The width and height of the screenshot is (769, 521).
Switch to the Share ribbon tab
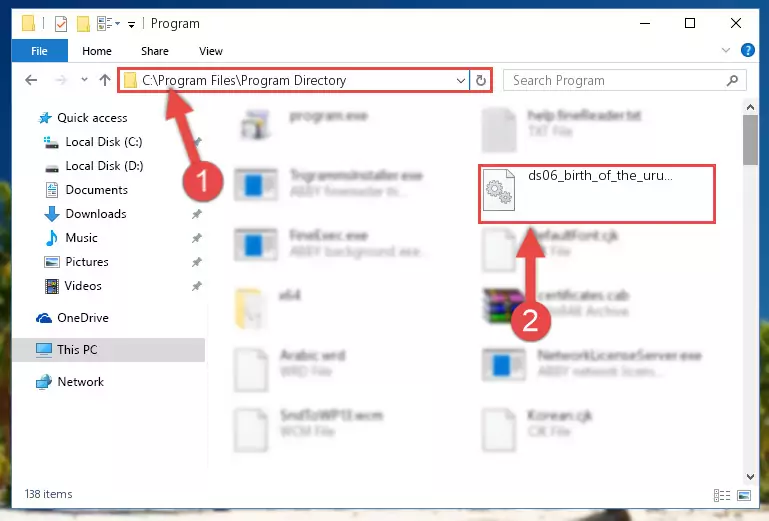(154, 51)
